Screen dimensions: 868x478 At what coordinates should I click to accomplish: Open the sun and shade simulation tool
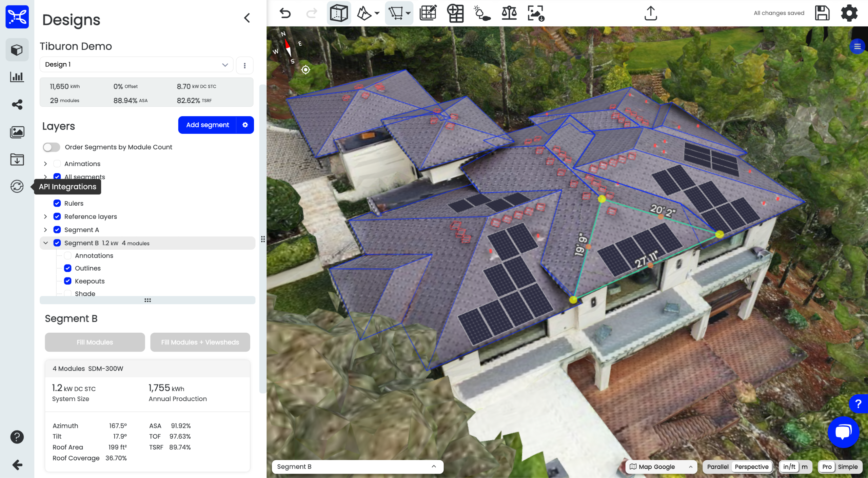tap(482, 13)
